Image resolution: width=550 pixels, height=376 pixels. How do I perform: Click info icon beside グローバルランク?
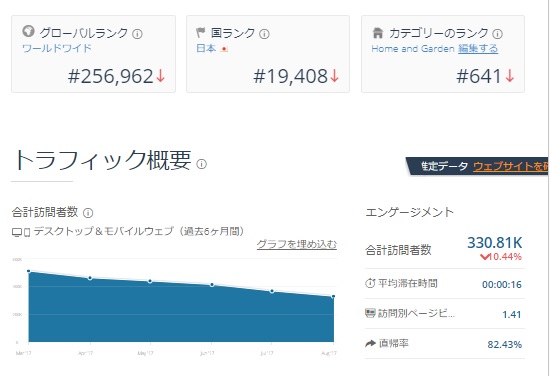point(137,34)
